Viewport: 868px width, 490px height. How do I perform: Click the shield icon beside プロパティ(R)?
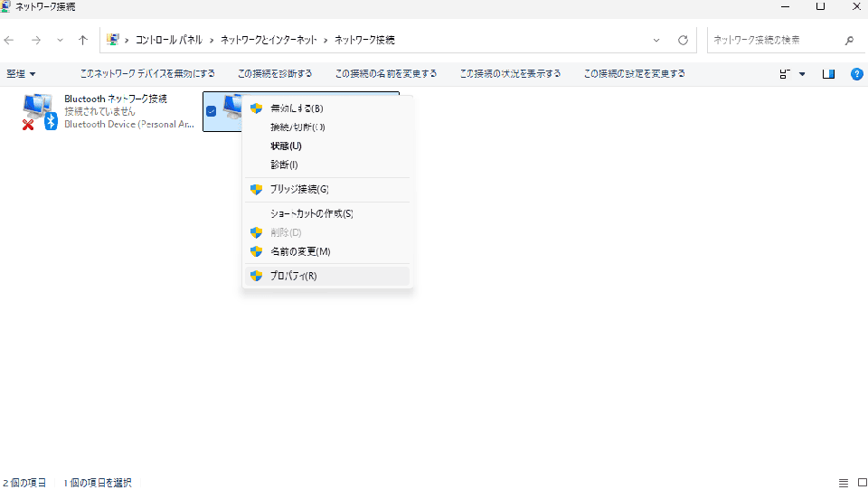click(x=256, y=276)
